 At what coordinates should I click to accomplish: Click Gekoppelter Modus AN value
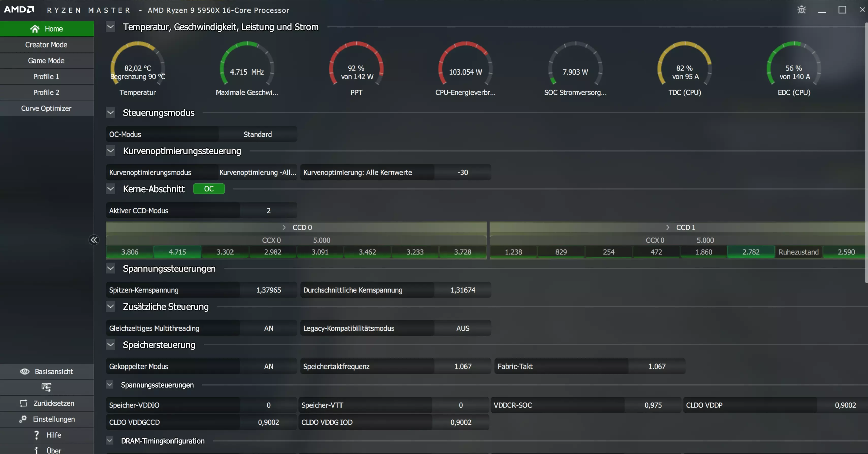pos(269,366)
